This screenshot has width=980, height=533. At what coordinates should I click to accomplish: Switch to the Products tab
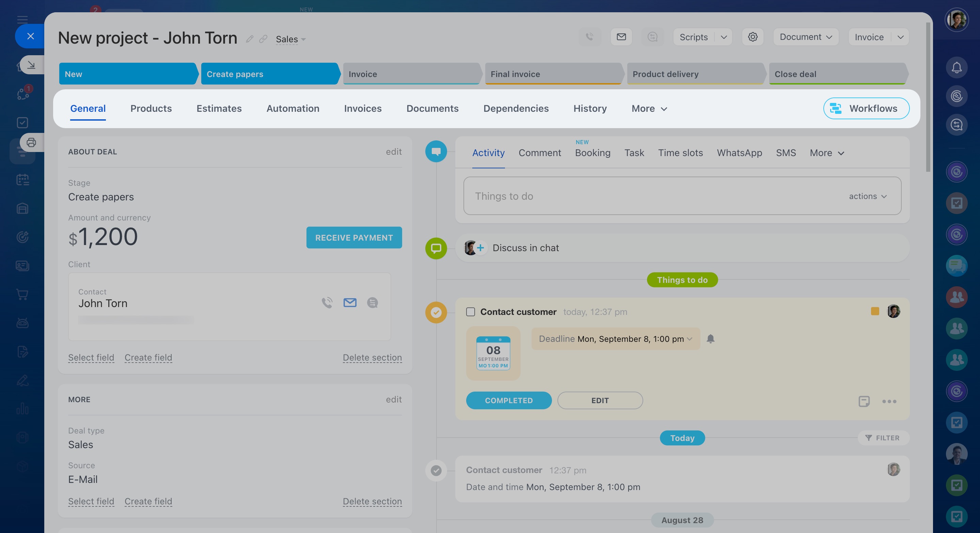click(151, 108)
